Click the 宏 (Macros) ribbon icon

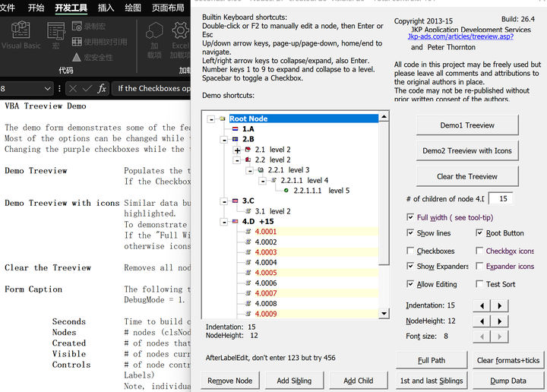(x=55, y=31)
